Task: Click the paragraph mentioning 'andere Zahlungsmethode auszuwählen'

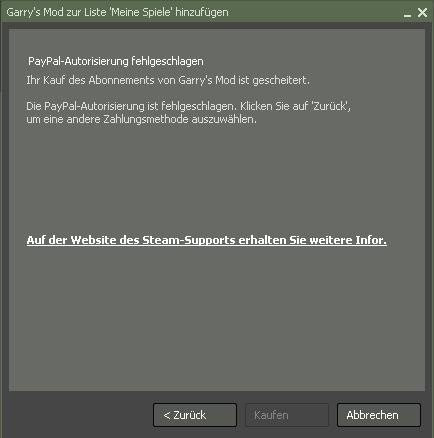Action: click(x=189, y=113)
